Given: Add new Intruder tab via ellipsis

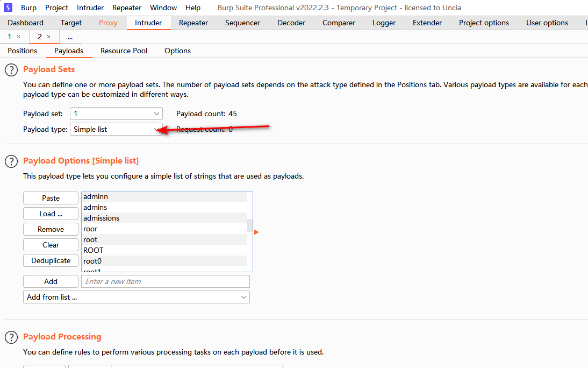Looking at the screenshot, I should coord(70,37).
